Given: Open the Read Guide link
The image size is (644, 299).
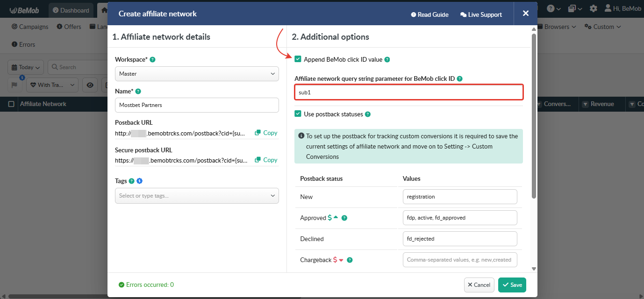Looking at the screenshot, I should (429, 14).
